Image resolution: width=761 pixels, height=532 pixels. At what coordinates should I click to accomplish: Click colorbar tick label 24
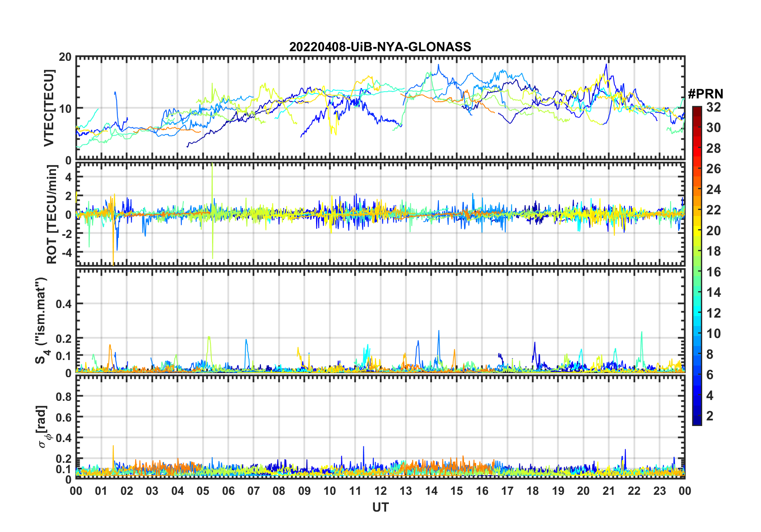[713, 189]
